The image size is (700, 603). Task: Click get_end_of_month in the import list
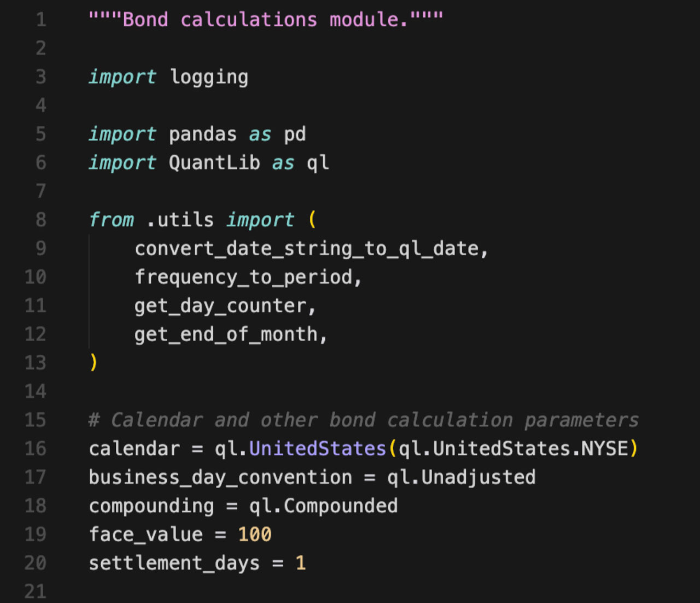click(226, 334)
